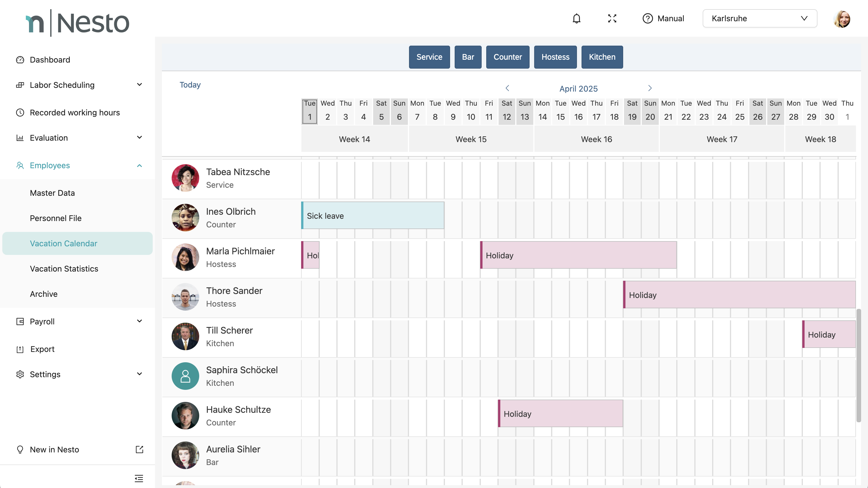Enter fullscreen mode with expand icon
Screen dimensions: 868x488
click(x=612, y=19)
